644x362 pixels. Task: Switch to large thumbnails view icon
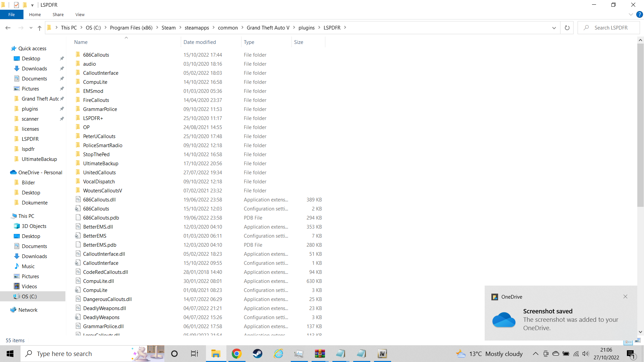[638, 341]
